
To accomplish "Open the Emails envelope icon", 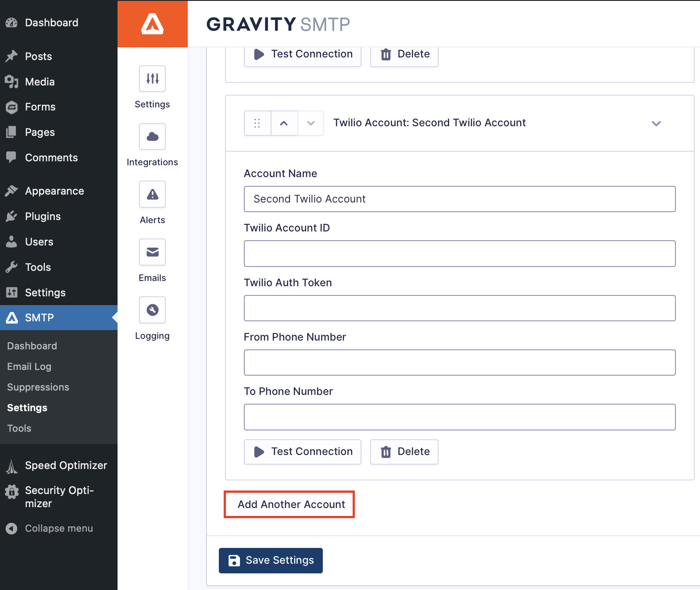I will (x=152, y=252).
